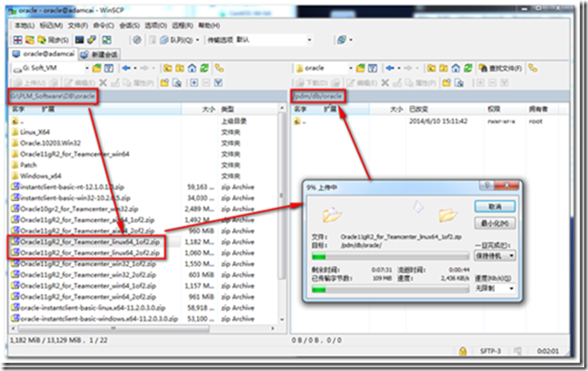
Task: Select the Patch folder
Action: click(28, 165)
